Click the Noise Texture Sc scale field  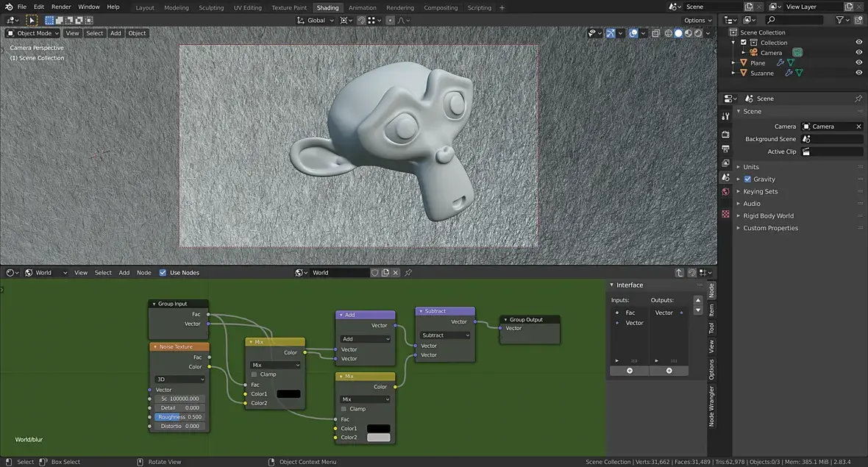tap(179, 399)
